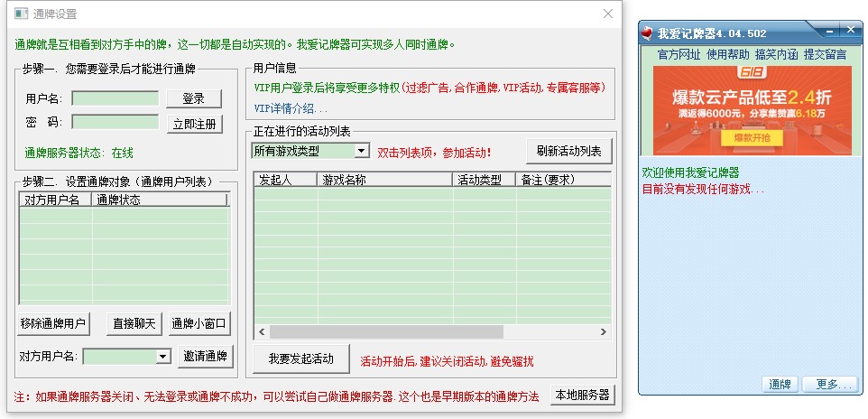Image resolution: width=868 pixels, height=419 pixels.
Task: Click the 直接聊天 button
Action: [134, 323]
